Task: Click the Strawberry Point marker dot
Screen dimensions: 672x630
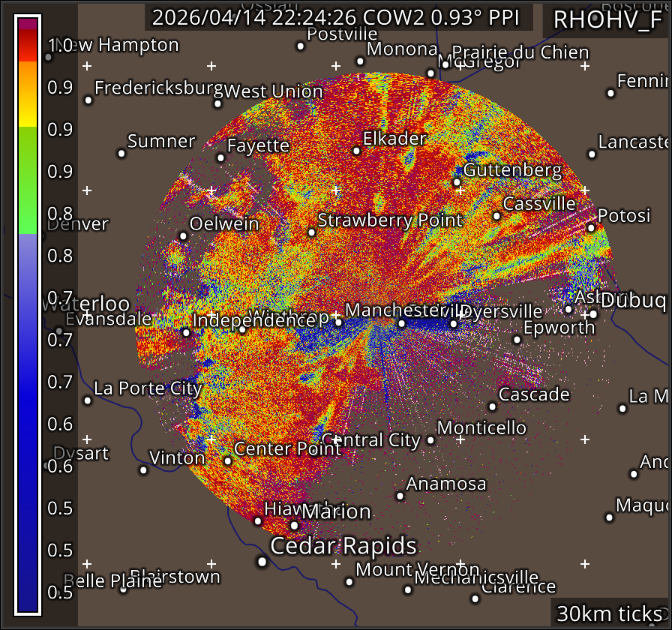Action: 312,232
